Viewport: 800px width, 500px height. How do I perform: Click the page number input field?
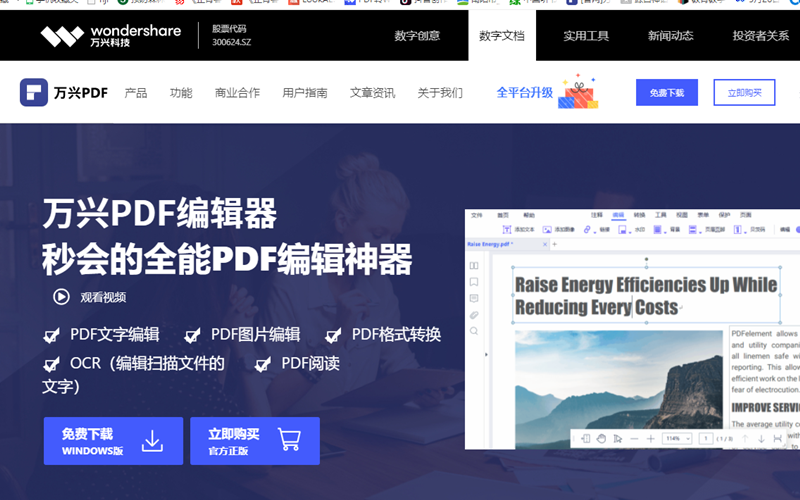(x=706, y=438)
